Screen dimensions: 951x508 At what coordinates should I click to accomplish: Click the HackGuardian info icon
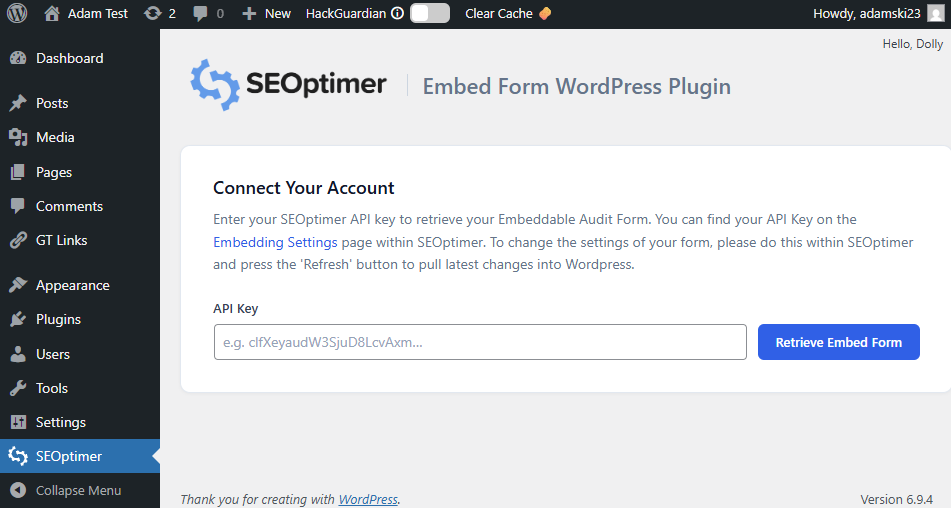pyautogui.click(x=397, y=13)
